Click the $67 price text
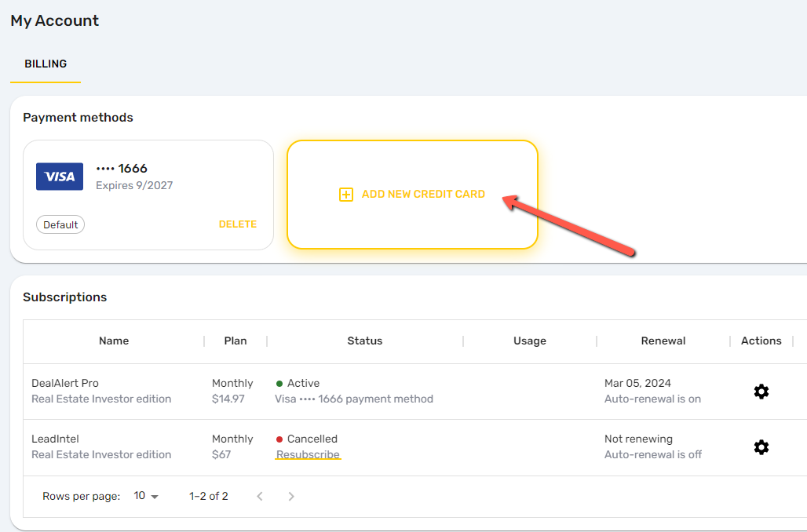Image resolution: width=807 pixels, height=532 pixels. coord(221,454)
